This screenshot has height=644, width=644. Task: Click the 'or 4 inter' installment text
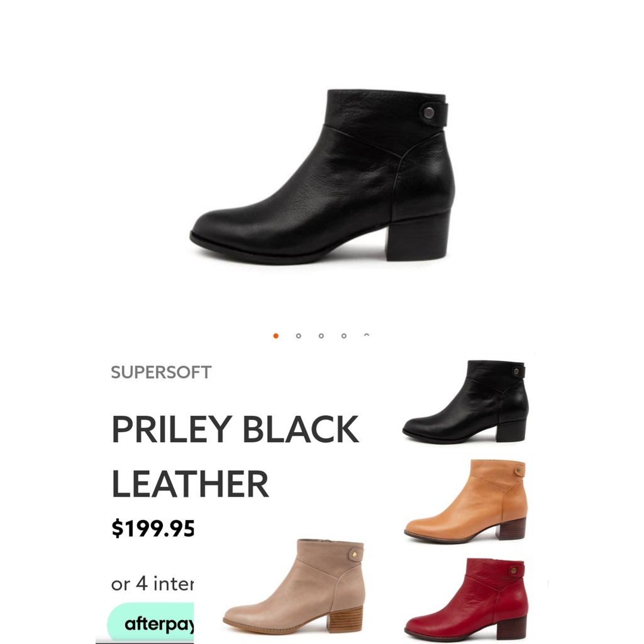tap(152, 584)
